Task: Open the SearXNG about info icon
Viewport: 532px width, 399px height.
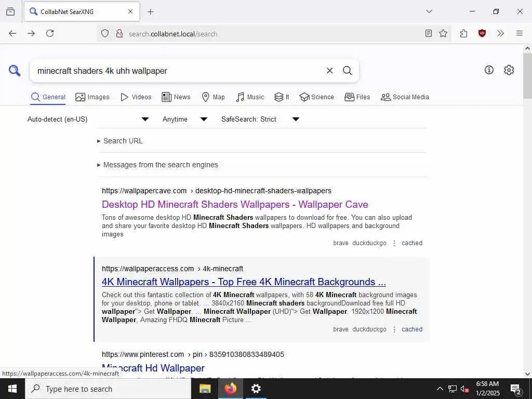Action: 489,70
